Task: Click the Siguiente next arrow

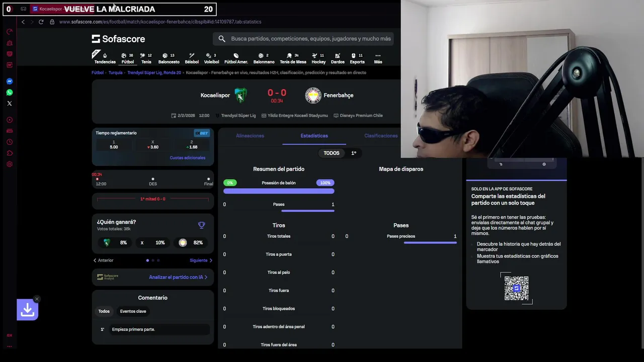Action: [x=201, y=260]
